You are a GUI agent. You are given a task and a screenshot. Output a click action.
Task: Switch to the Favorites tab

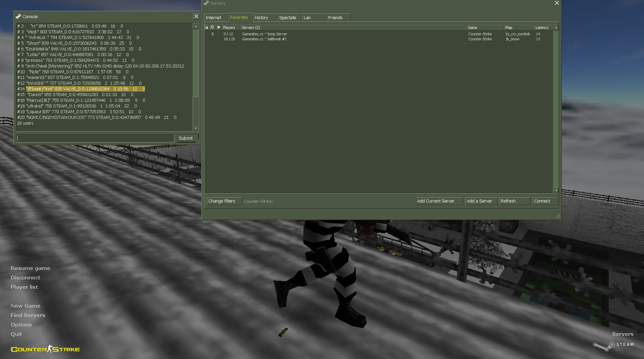240,17
